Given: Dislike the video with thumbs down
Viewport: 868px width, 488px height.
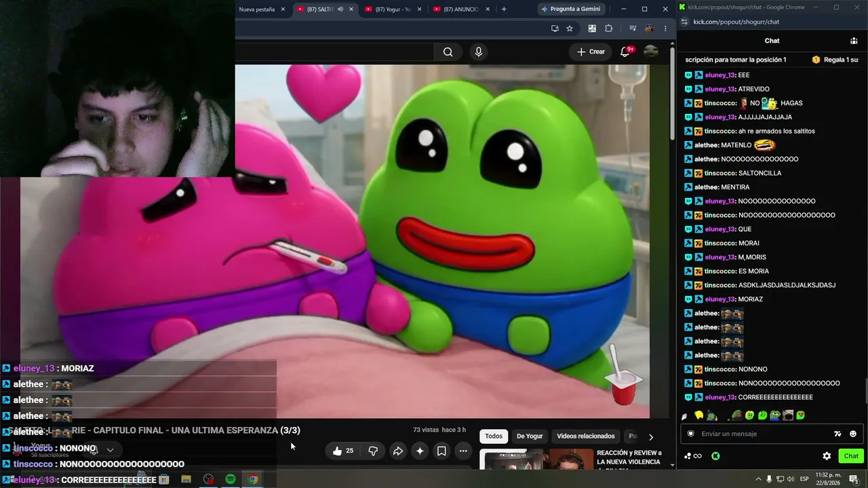Looking at the screenshot, I should [x=373, y=451].
